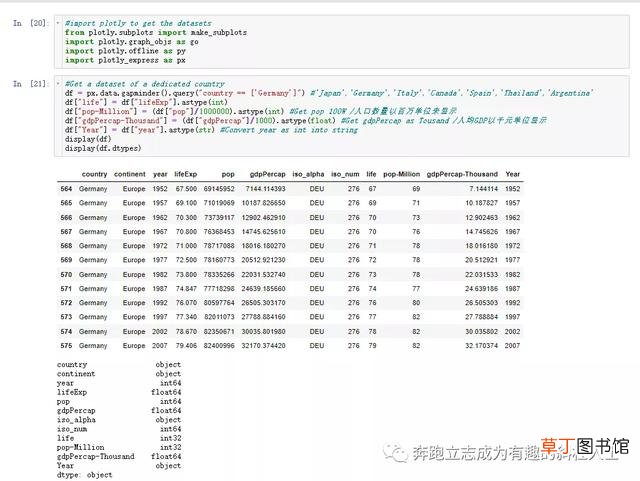Click the 'iso_alpha' column header
This screenshot has height=481, width=640.
308,174
